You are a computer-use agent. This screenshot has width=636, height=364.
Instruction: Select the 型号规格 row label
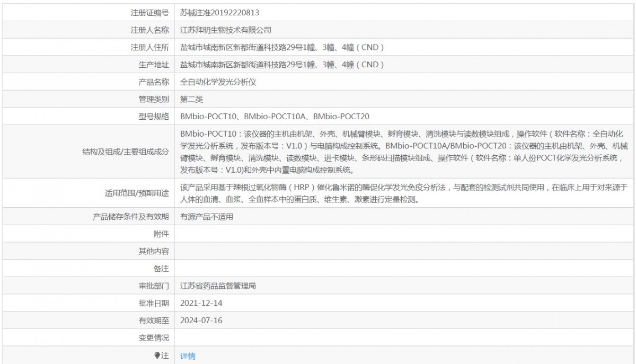[154, 117]
